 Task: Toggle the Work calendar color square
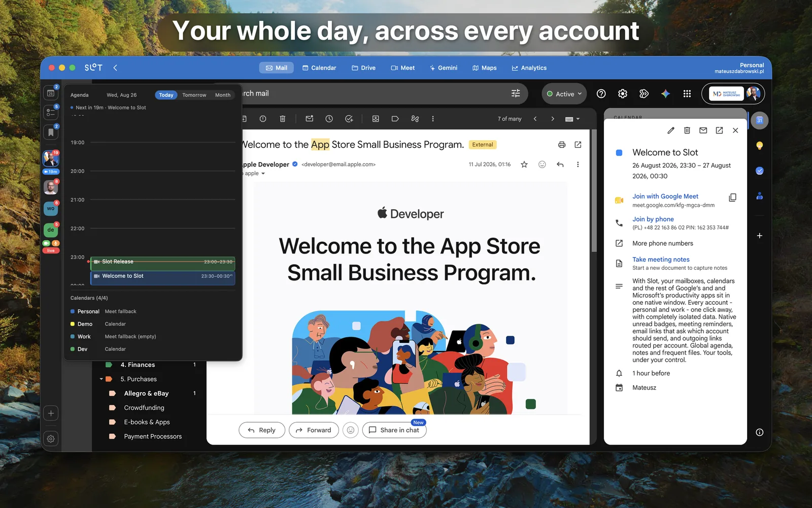click(73, 336)
